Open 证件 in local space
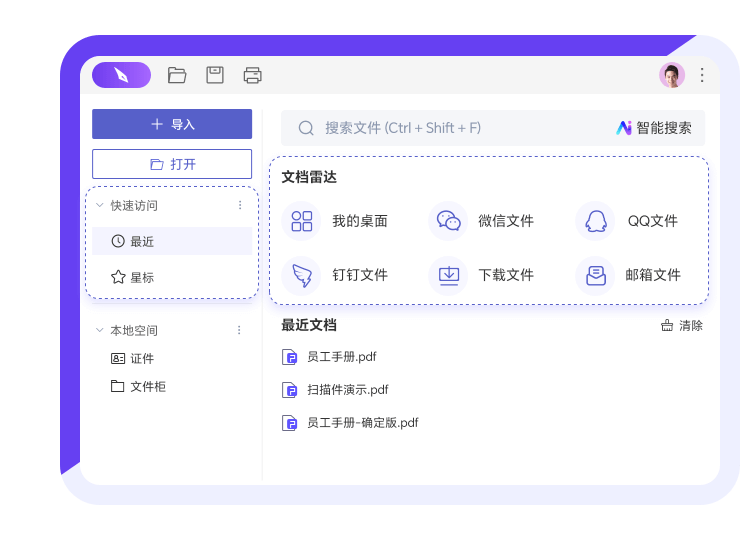 133,358
